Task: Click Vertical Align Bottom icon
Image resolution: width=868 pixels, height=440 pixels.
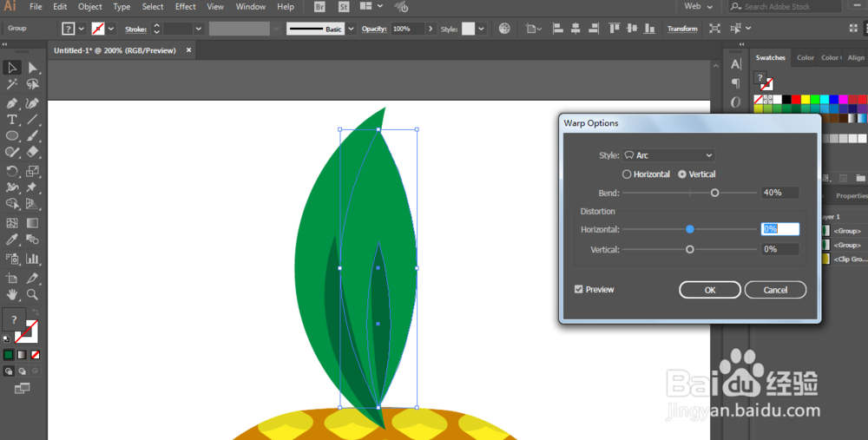Action: click(650, 29)
